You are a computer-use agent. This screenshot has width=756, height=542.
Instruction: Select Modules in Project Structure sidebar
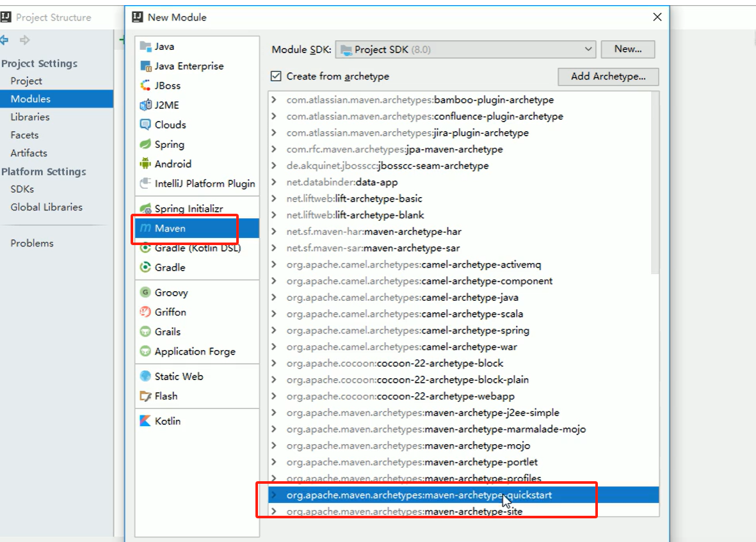coord(56,99)
